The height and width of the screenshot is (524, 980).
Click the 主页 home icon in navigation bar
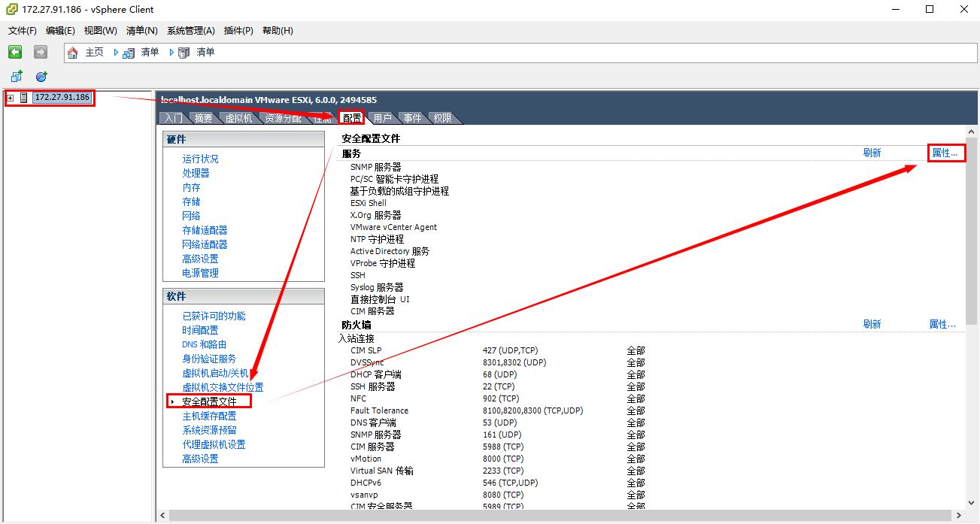tap(73, 52)
